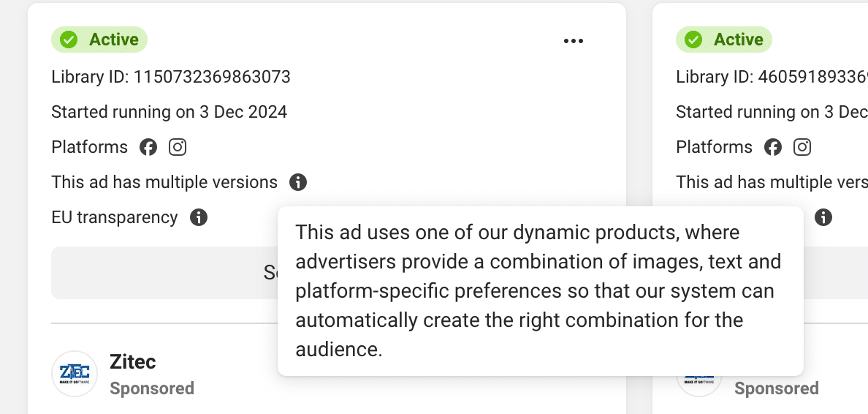This screenshot has height=414, width=868.
Task: Click the Zitec logo avatar in first ad
Action: (x=75, y=374)
